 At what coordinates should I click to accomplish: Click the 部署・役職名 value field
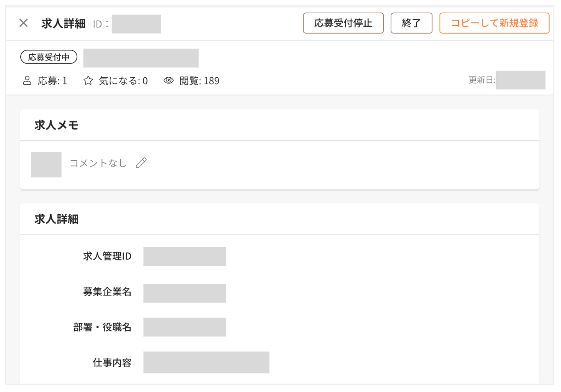point(185,327)
